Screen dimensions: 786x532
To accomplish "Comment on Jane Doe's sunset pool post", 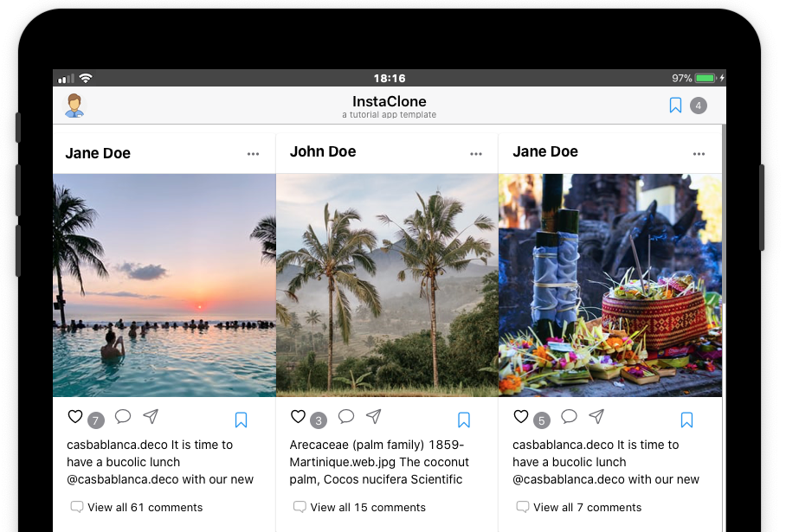I will coord(123,417).
